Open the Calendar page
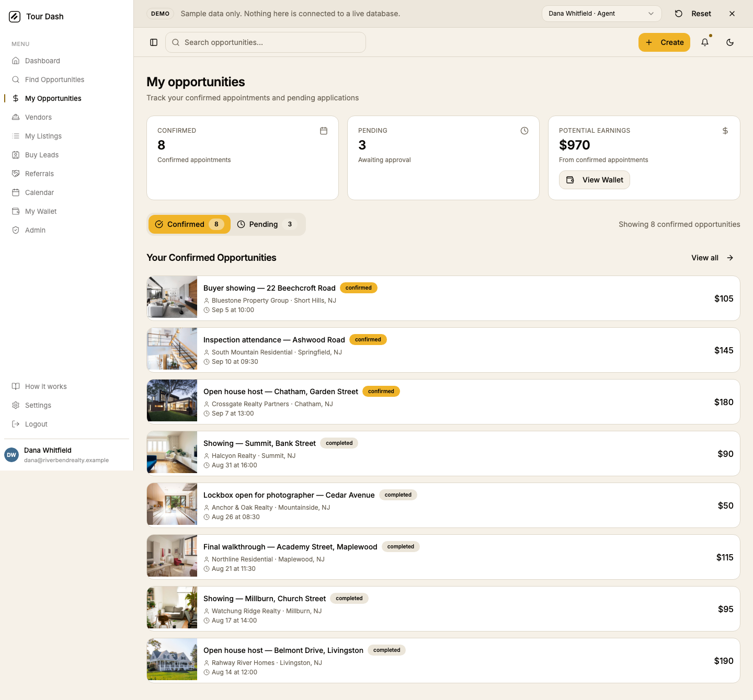 click(x=66, y=192)
